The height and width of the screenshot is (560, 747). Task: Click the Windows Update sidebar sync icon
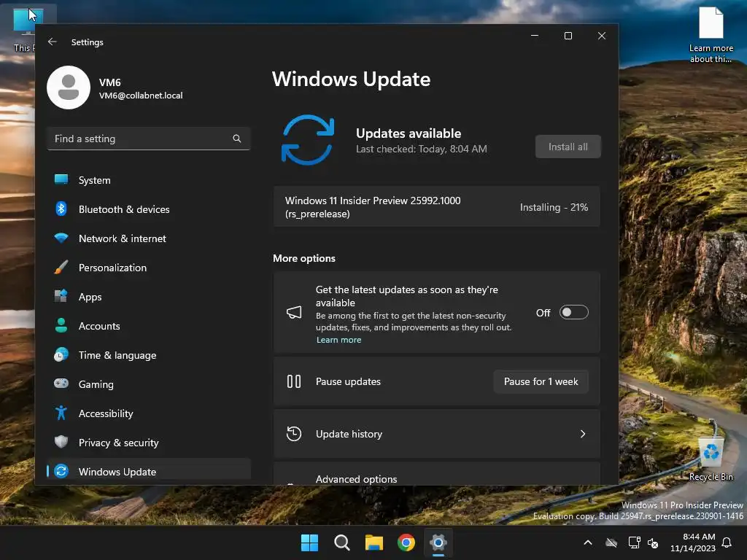pyautogui.click(x=61, y=472)
